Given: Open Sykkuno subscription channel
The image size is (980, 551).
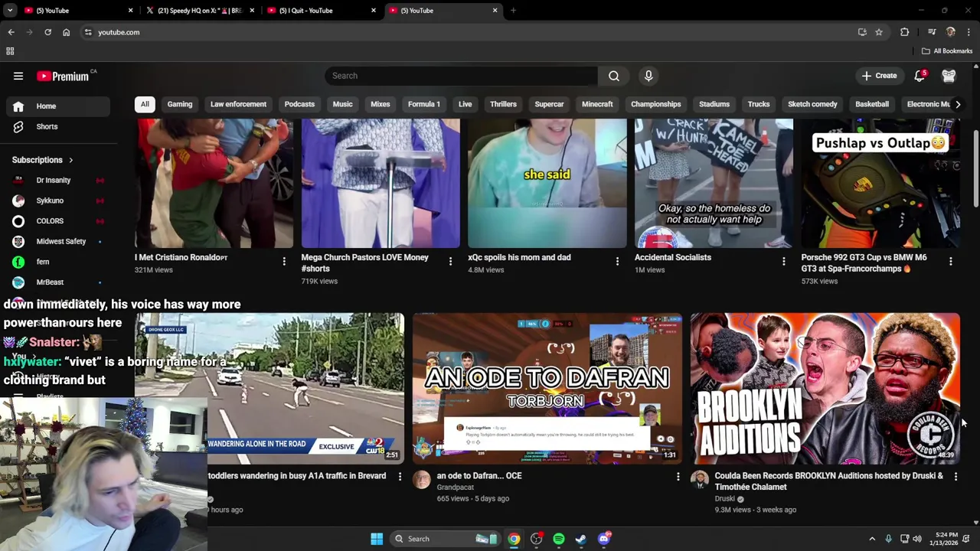Looking at the screenshot, I should [58, 201].
